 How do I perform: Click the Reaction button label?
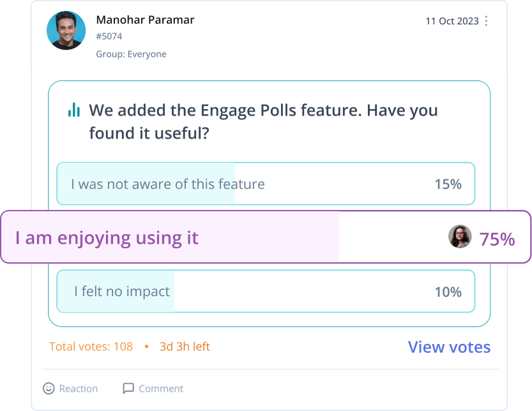coord(78,389)
